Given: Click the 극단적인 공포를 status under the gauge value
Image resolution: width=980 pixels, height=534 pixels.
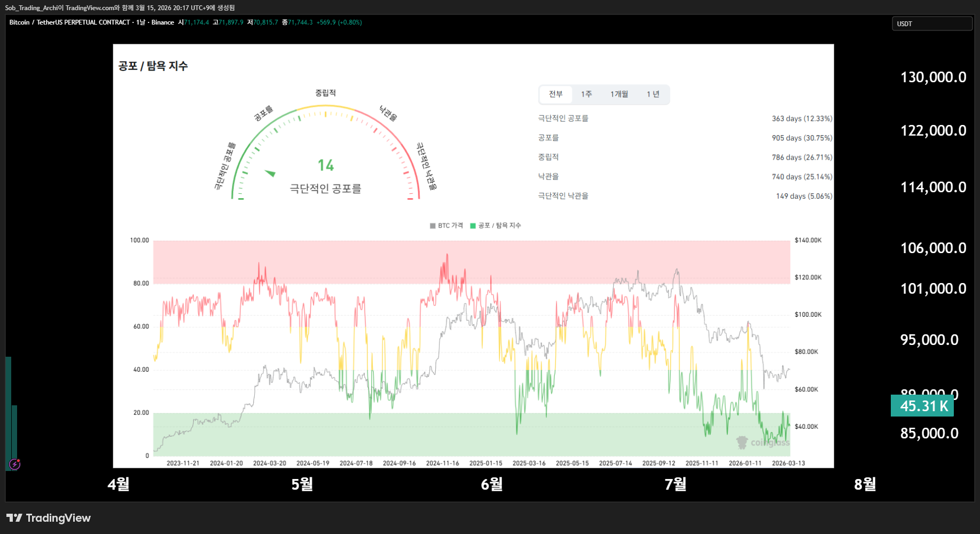Looking at the screenshot, I should (326, 189).
